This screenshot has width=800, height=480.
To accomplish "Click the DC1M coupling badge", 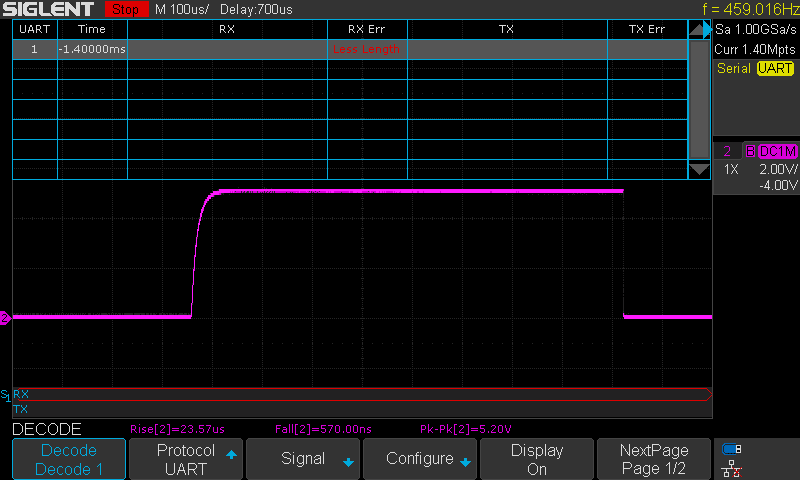I will (777, 151).
